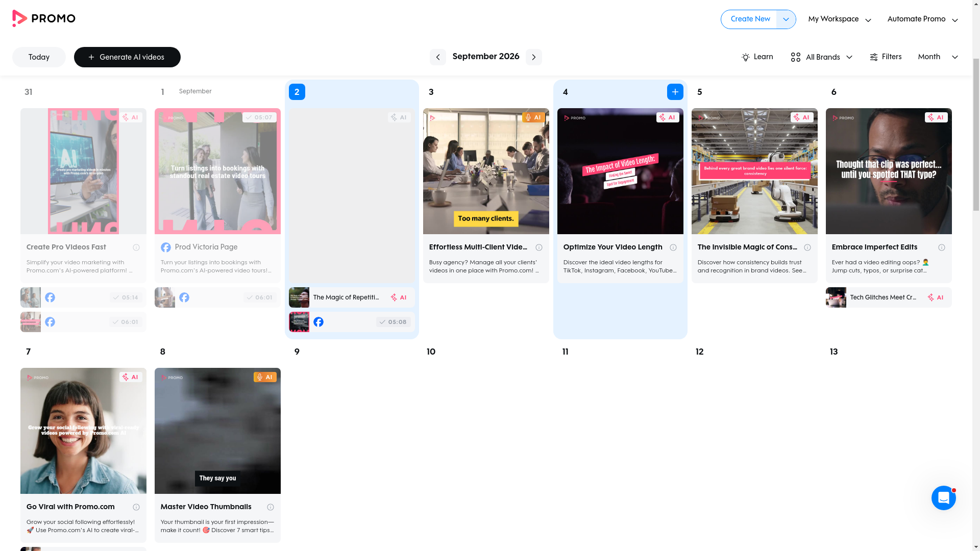Open the Create New dropdown arrow
980x551 pixels.
(786, 19)
